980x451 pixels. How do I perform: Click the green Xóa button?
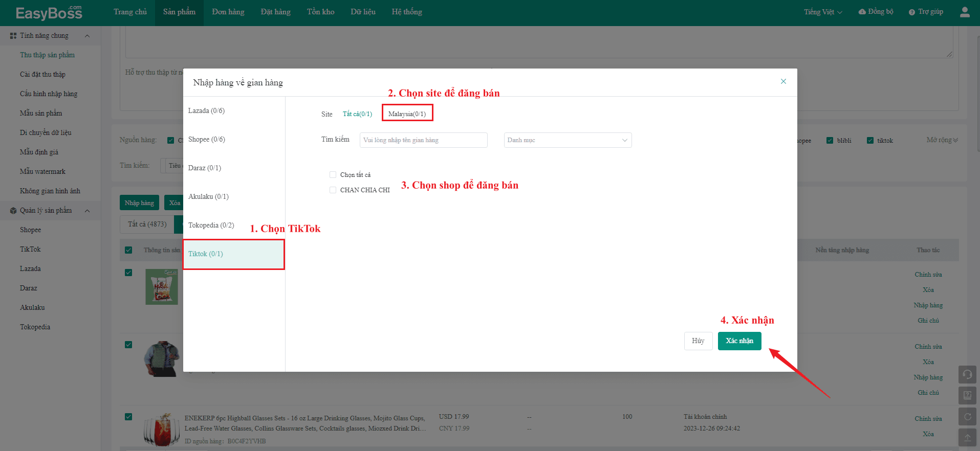175,203
